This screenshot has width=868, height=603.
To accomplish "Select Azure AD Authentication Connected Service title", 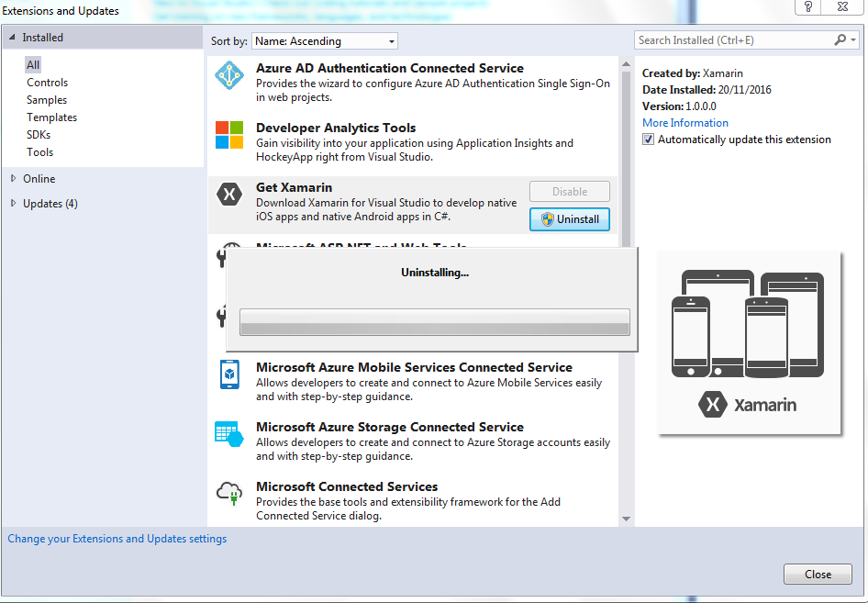I will [390, 68].
